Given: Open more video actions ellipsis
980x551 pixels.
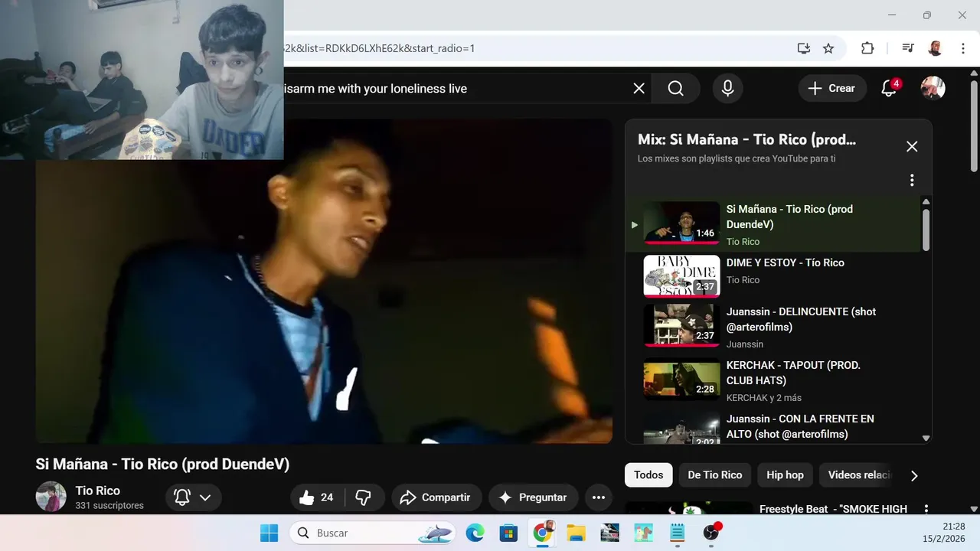Looking at the screenshot, I should click(599, 497).
